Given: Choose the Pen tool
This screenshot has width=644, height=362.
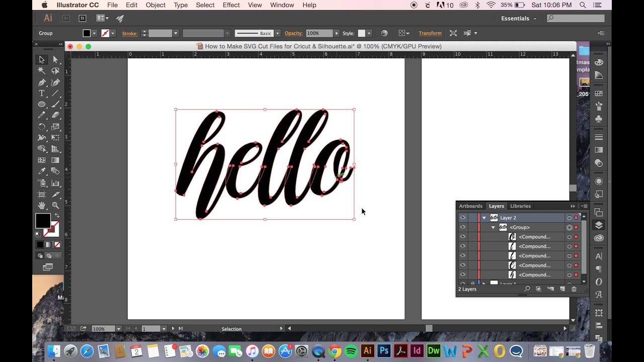Looking at the screenshot, I should (x=41, y=82).
